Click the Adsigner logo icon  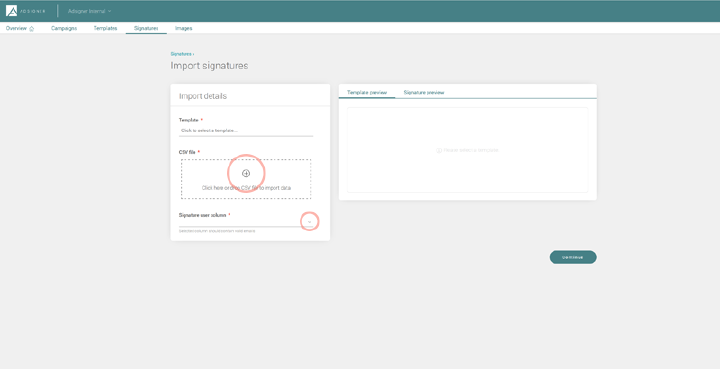pyautogui.click(x=11, y=11)
